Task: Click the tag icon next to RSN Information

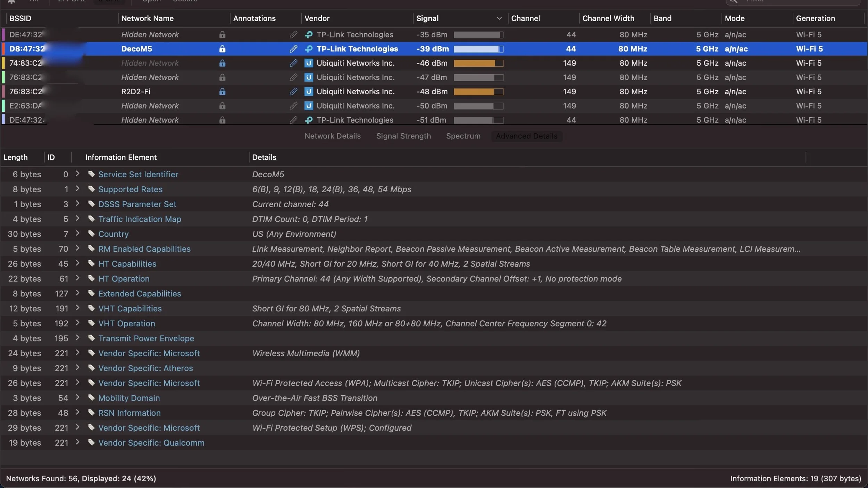Action: pyautogui.click(x=91, y=413)
